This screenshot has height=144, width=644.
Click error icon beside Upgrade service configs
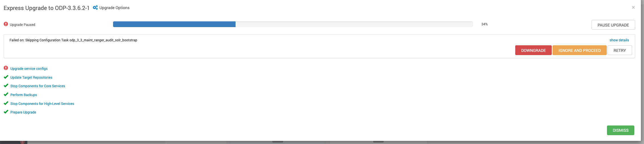(x=6, y=68)
